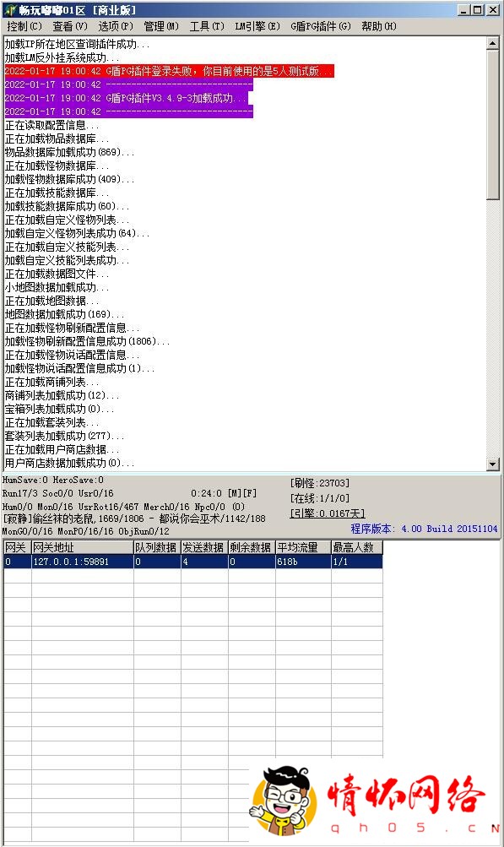
Task: Click the 小地图数据加载成功 log line
Action: click(x=57, y=287)
